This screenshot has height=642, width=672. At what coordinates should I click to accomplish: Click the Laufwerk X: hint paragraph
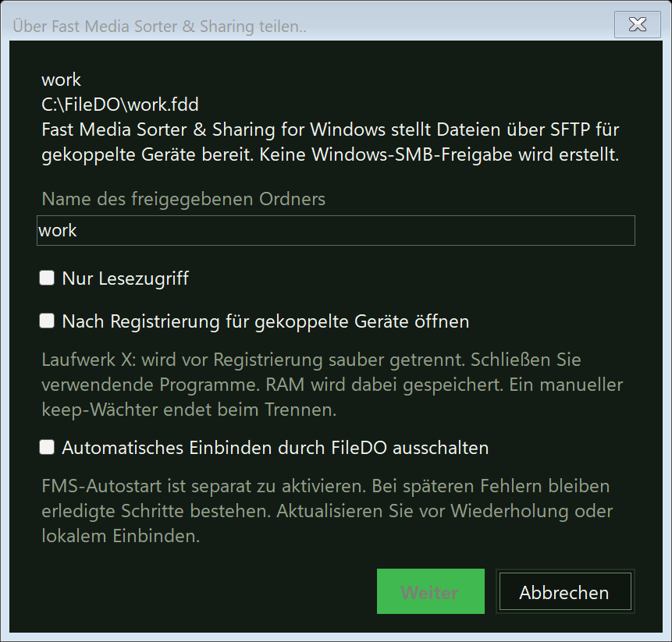pyautogui.click(x=332, y=385)
